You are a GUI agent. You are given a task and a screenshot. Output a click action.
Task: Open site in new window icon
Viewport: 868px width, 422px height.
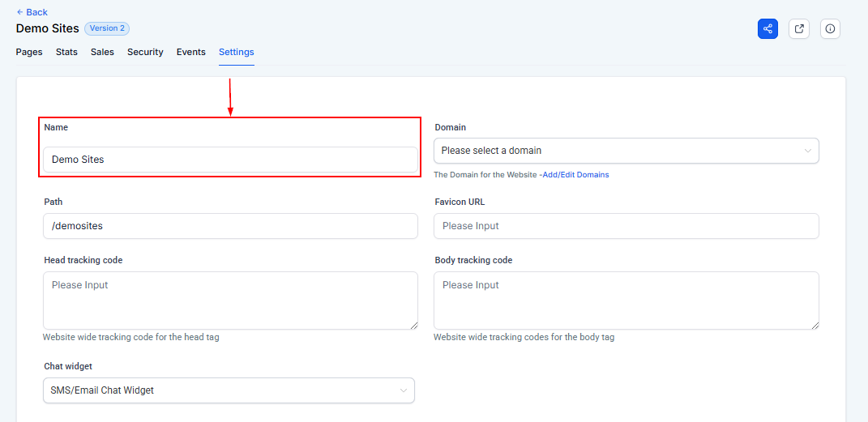[799, 28]
